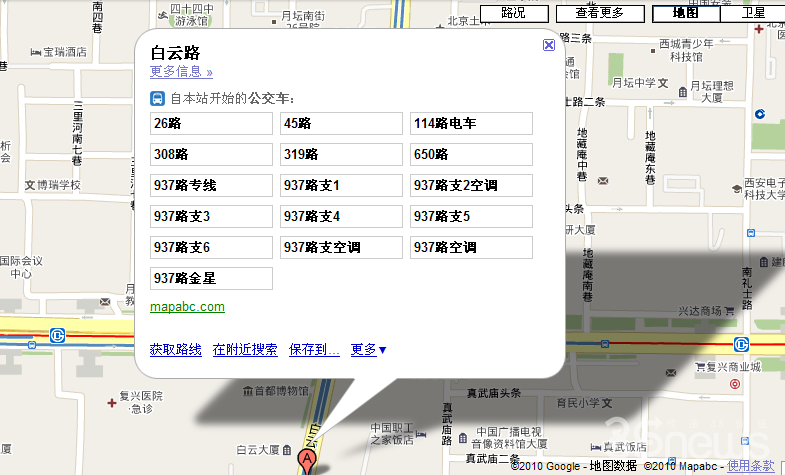Image resolution: width=785 pixels, height=475 pixels.
Task: Click 在附近搜索 to search nearby
Action: point(245,350)
